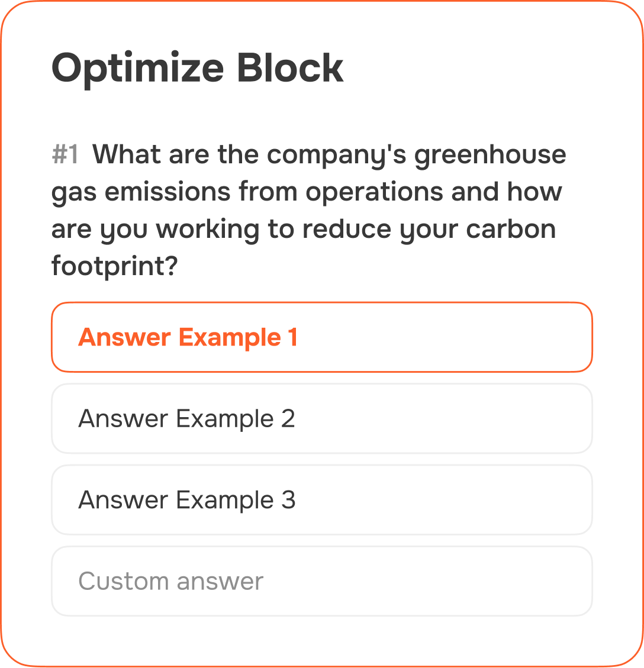
Task: Click the Optimize Block heading
Action: click(198, 68)
